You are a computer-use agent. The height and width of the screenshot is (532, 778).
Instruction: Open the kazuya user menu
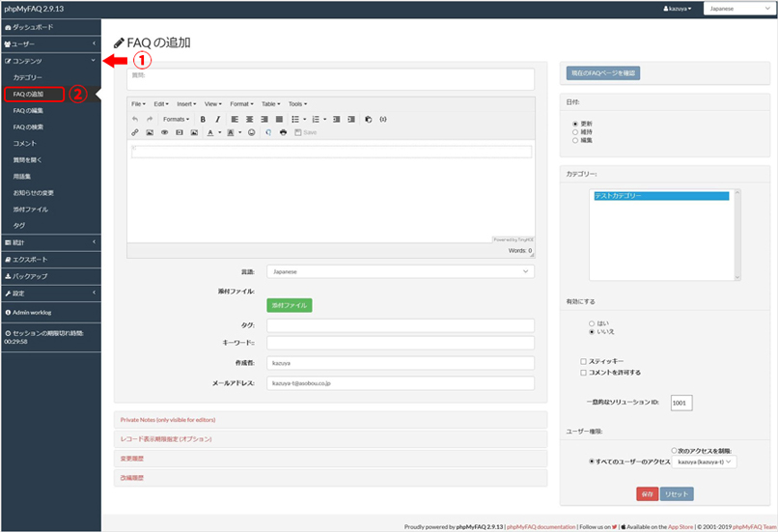pyautogui.click(x=678, y=9)
